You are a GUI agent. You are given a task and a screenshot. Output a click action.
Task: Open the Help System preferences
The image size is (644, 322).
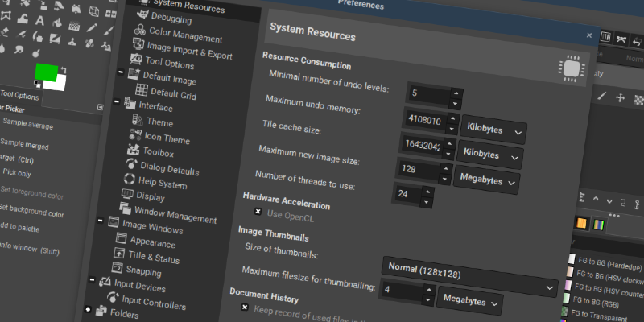click(162, 184)
